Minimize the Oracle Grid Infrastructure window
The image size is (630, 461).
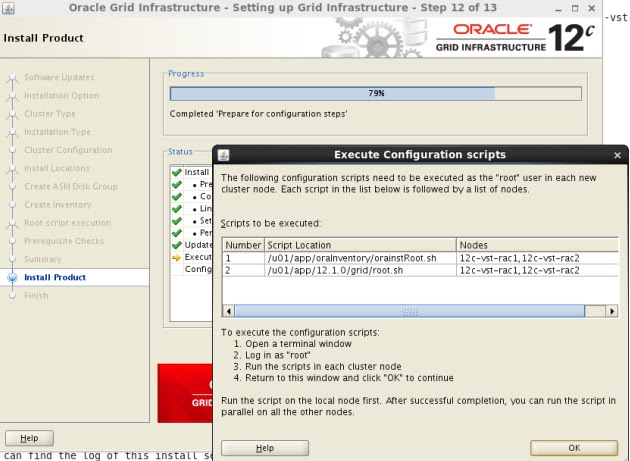tap(558, 8)
